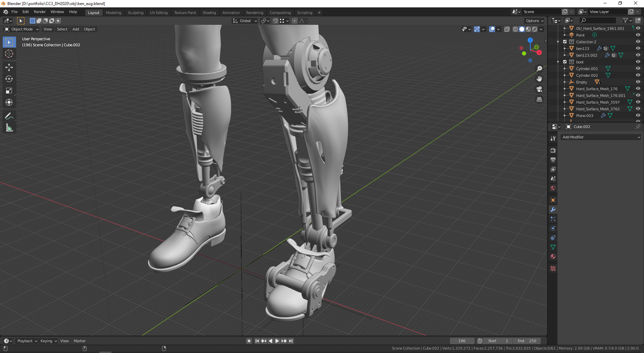Hide the boot collection eye toggle
This screenshot has height=353, width=644.
point(638,62)
